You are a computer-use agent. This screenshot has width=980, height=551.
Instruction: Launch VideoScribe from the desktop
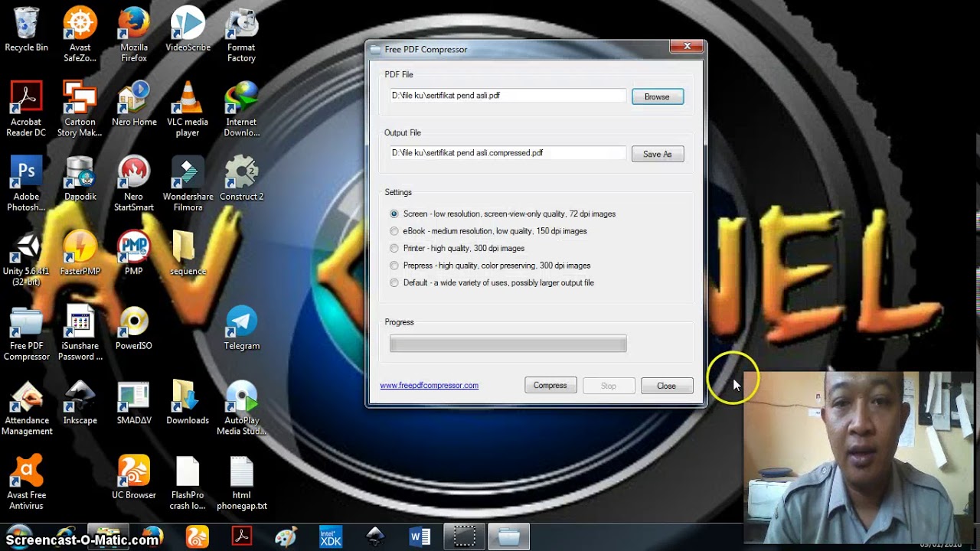click(188, 31)
